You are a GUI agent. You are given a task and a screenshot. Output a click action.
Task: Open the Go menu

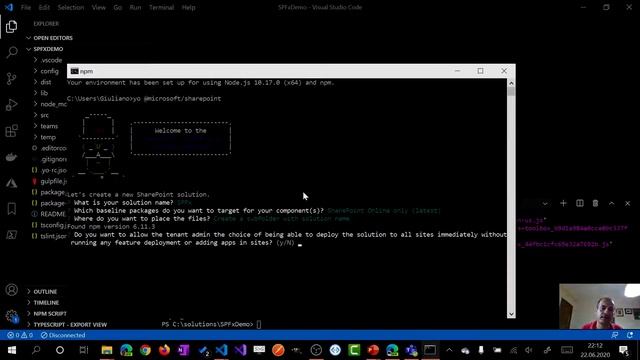118,7
